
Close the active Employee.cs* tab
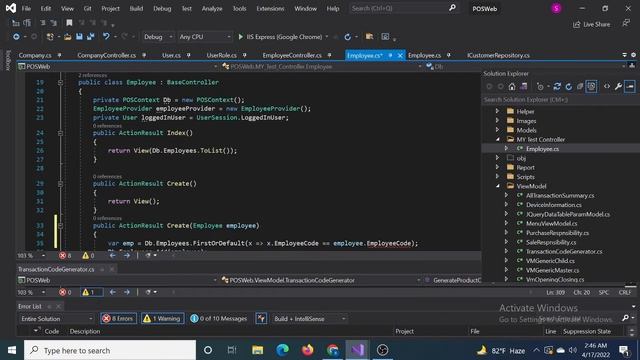(400, 56)
